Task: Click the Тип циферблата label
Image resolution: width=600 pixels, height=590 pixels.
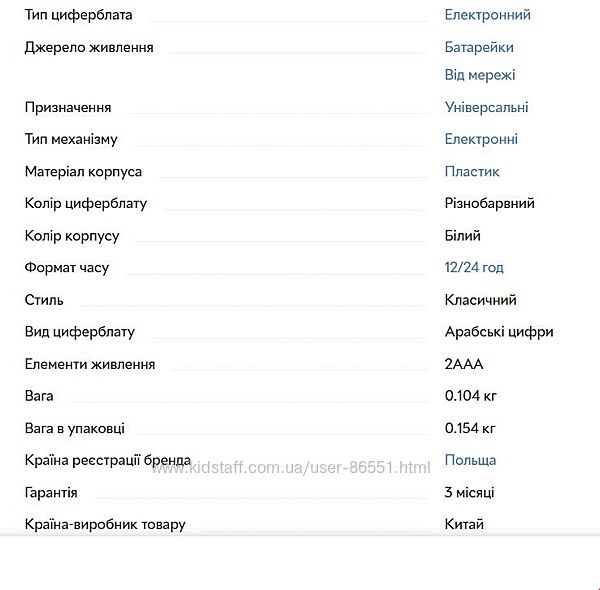Action: click(x=78, y=15)
